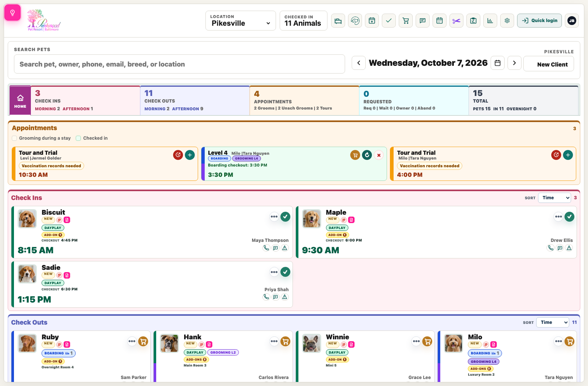Open the Check Outs sort Time dropdown
Screen dimensions: 588x386
pyautogui.click(x=553, y=322)
